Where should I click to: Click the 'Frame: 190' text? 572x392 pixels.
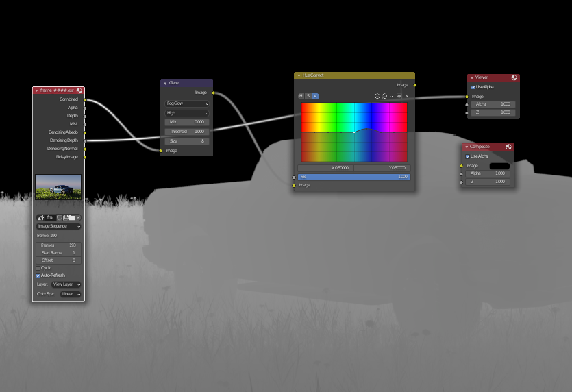click(47, 236)
